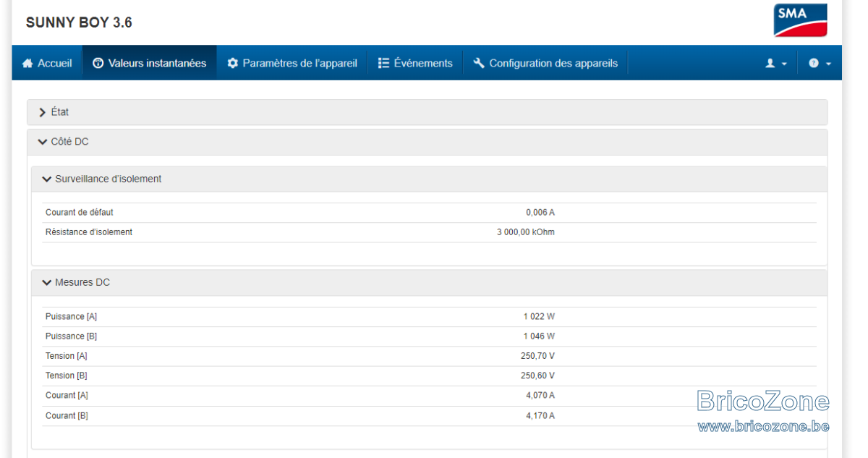Select the Courant [A] label
The height and width of the screenshot is (458, 868).
pos(67,396)
